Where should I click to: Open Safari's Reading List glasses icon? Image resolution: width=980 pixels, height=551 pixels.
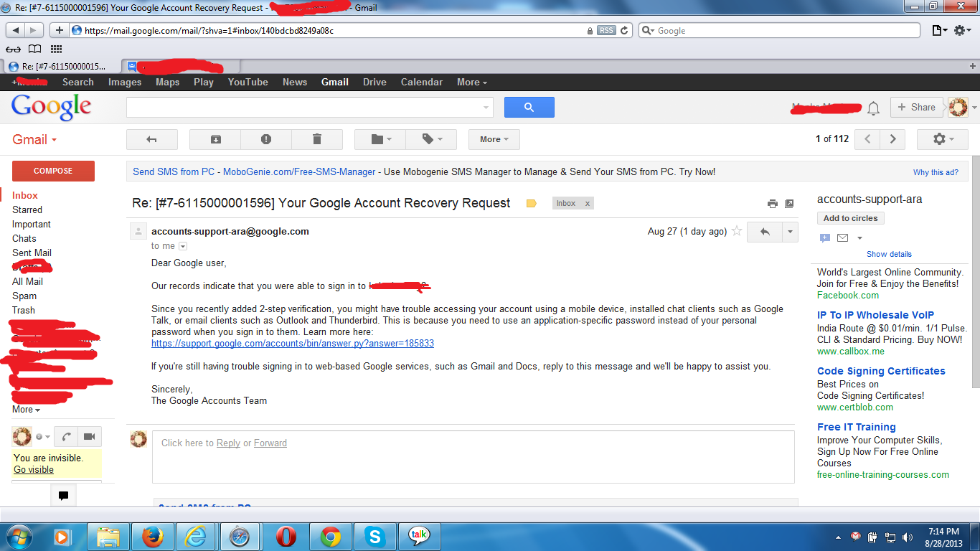pyautogui.click(x=14, y=50)
